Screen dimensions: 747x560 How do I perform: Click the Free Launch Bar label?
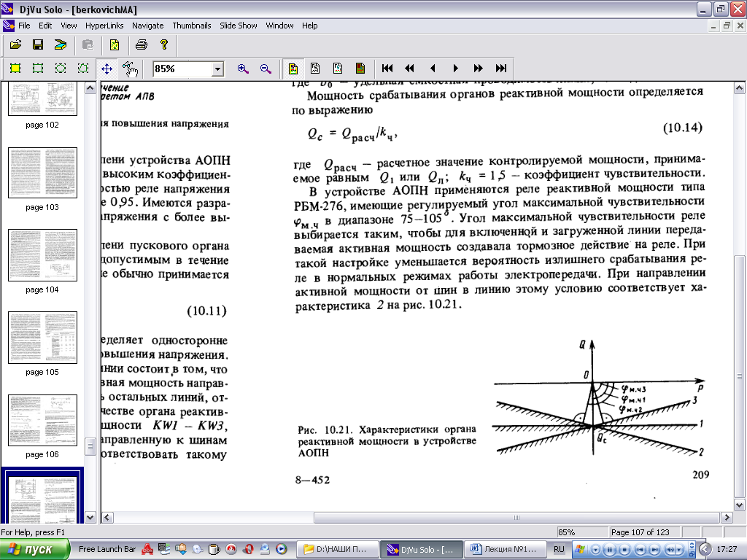pyautogui.click(x=107, y=549)
